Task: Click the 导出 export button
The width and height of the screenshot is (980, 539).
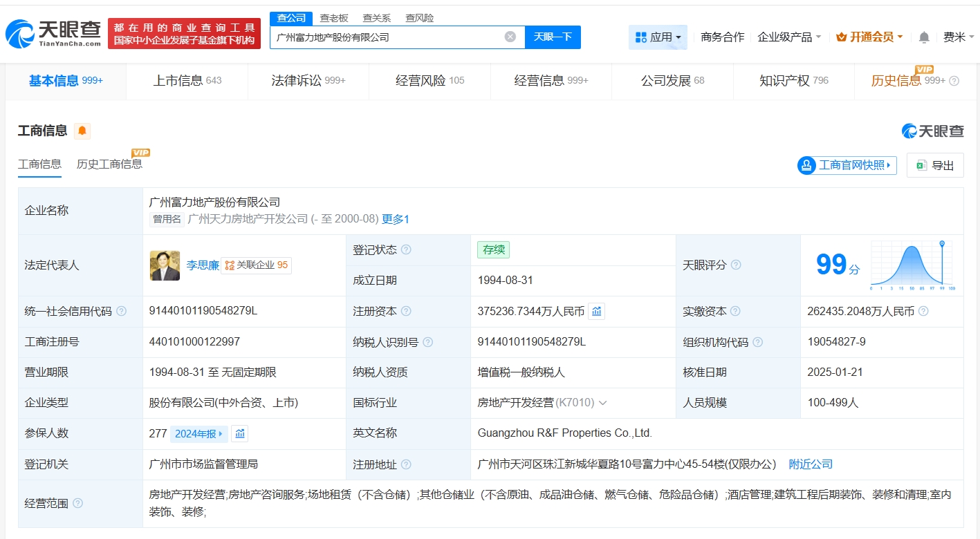Action: click(x=935, y=165)
